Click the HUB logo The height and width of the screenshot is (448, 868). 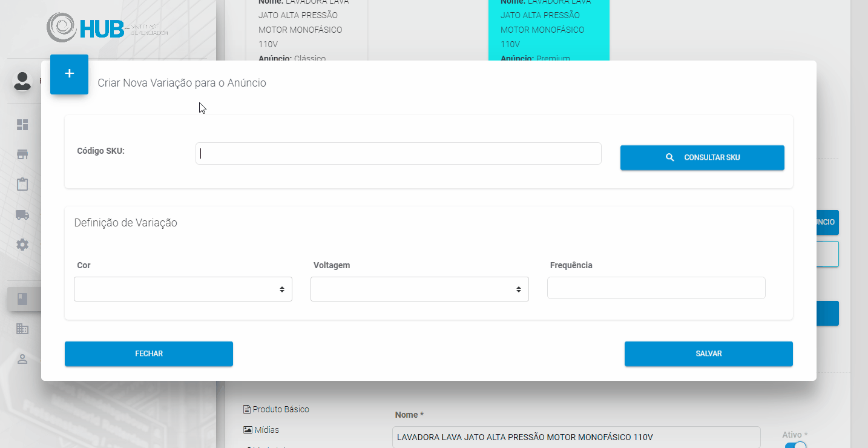107,27
